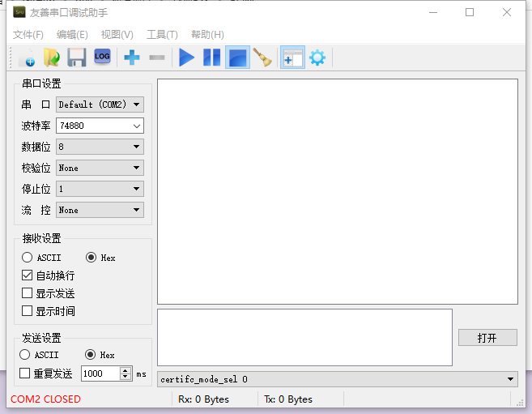Click the broom clear icon
Viewport: 532px width, 414px height.
click(x=262, y=58)
